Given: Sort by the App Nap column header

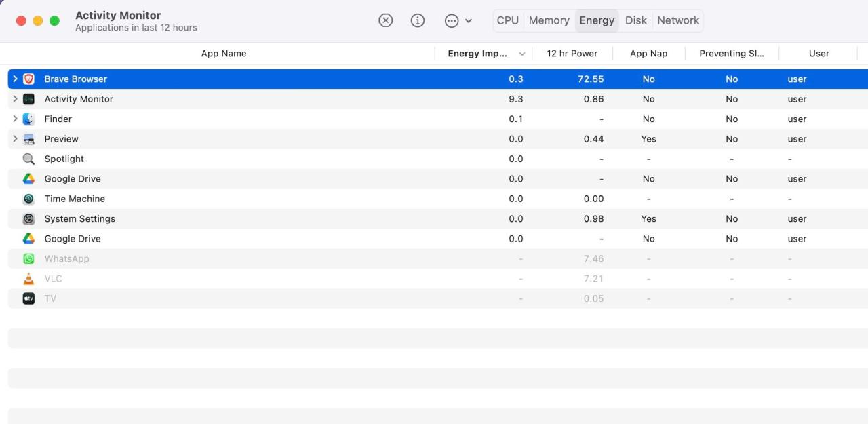Looking at the screenshot, I should (x=648, y=54).
